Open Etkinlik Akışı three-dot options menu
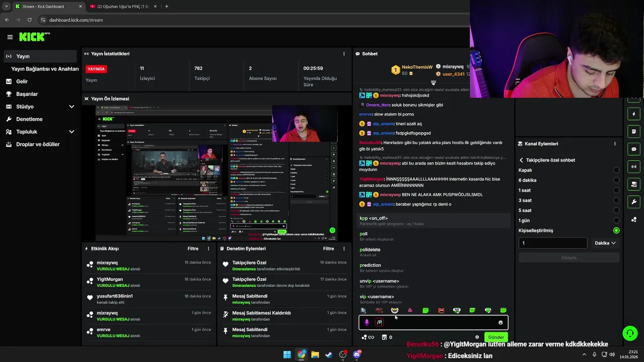Viewport: 644px width, 362px height. (208, 248)
